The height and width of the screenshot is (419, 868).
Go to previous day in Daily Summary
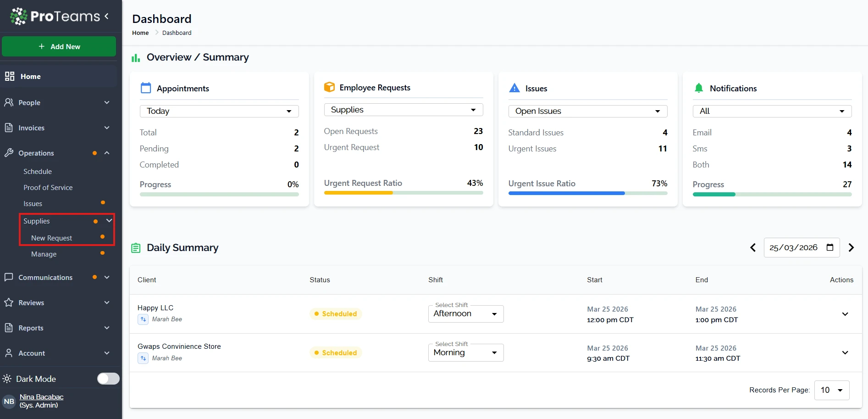[x=752, y=248]
